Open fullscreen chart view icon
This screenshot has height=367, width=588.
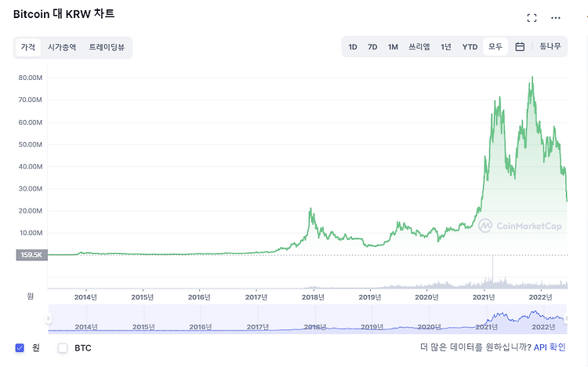click(x=532, y=17)
